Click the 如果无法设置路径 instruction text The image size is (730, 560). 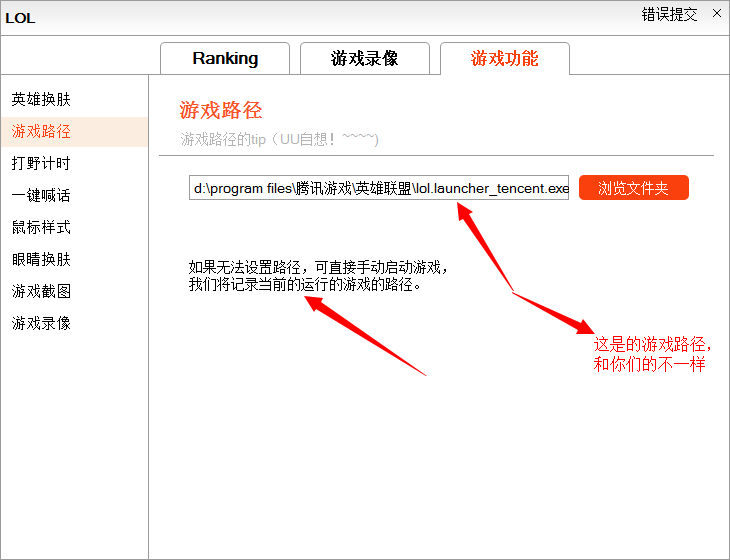[x=318, y=276]
